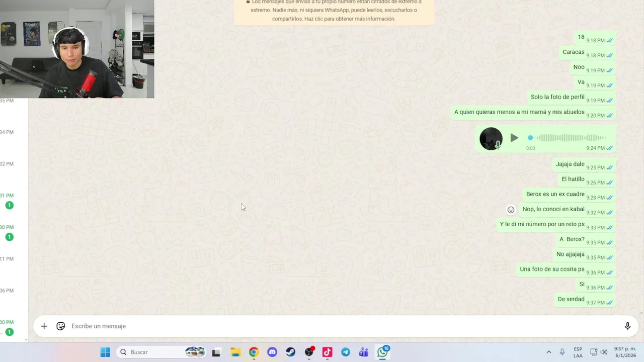This screenshot has height=362, width=644.
Task: Open unread badge beside the 30 PM chat
Action: (x=9, y=237)
